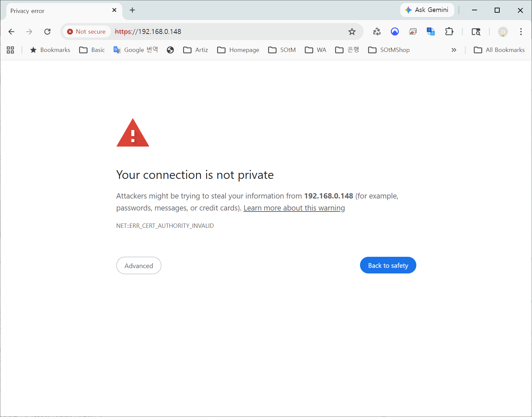Viewport: 532px width, 417px height.
Task: Open the All Bookmarks folder
Action: pyautogui.click(x=499, y=50)
